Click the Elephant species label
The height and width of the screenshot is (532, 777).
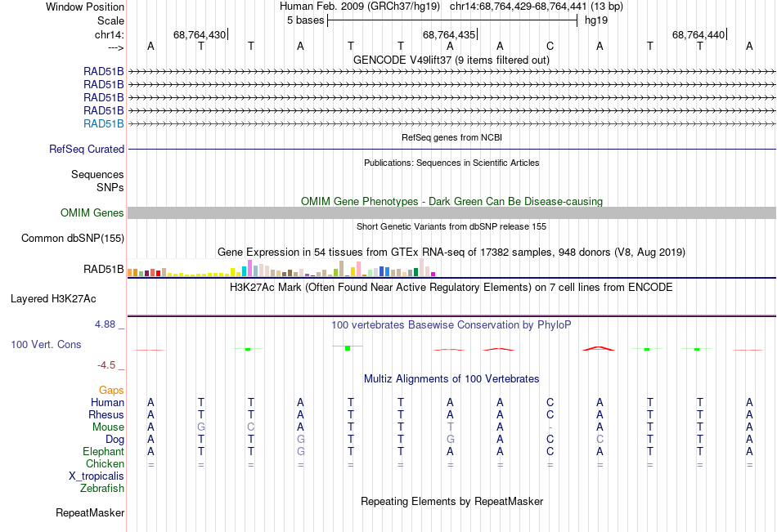103,451
